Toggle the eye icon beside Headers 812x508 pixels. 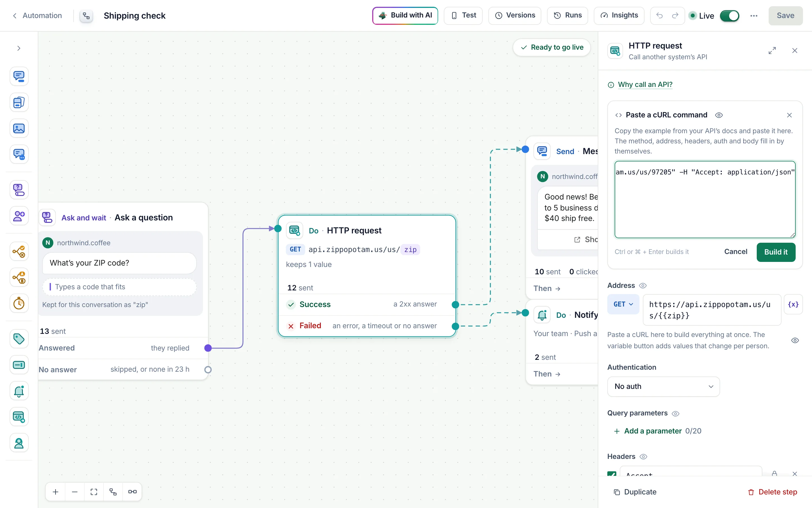(643, 457)
